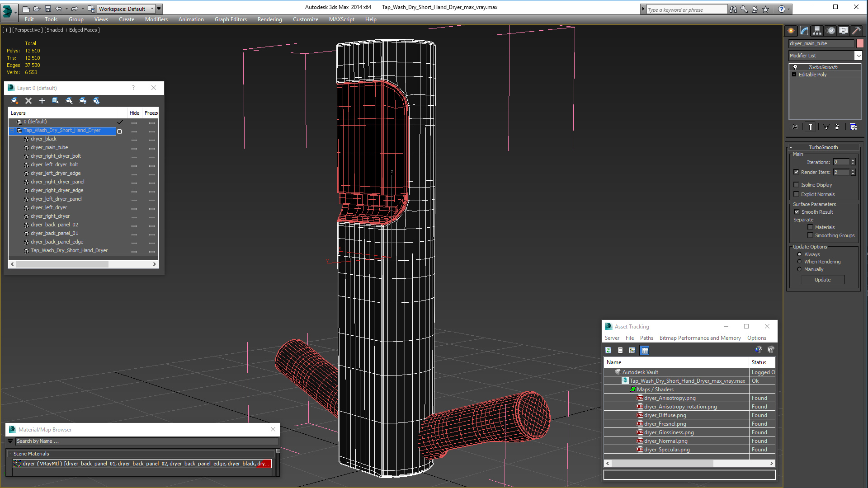Viewport: 868px width, 488px height.
Task: Click the Update button
Action: tap(822, 280)
